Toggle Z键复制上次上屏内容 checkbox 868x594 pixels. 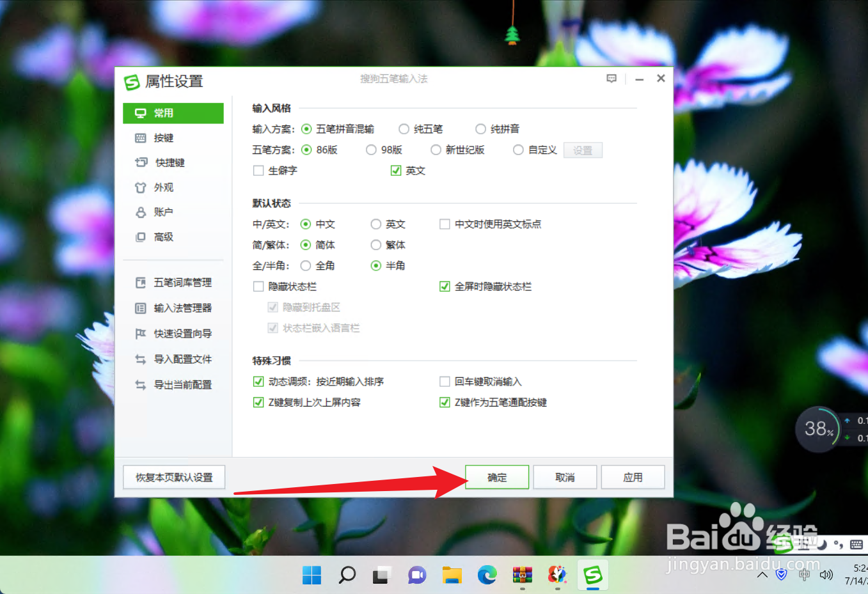tap(258, 403)
